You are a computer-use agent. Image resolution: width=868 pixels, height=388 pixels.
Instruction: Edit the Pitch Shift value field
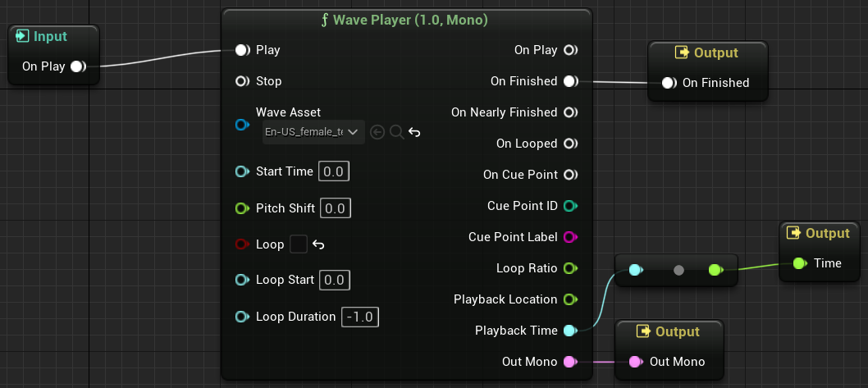pyautogui.click(x=335, y=208)
